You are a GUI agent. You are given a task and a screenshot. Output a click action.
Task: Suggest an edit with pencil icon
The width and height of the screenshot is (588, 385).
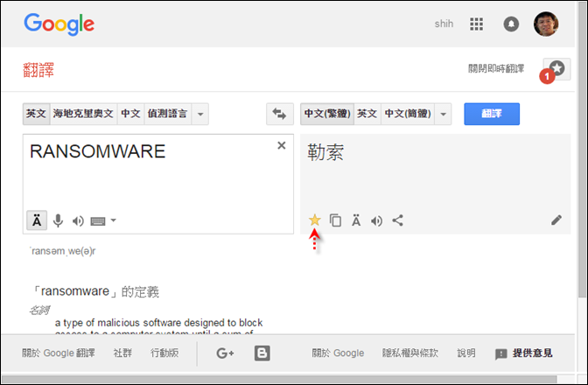point(556,220)
